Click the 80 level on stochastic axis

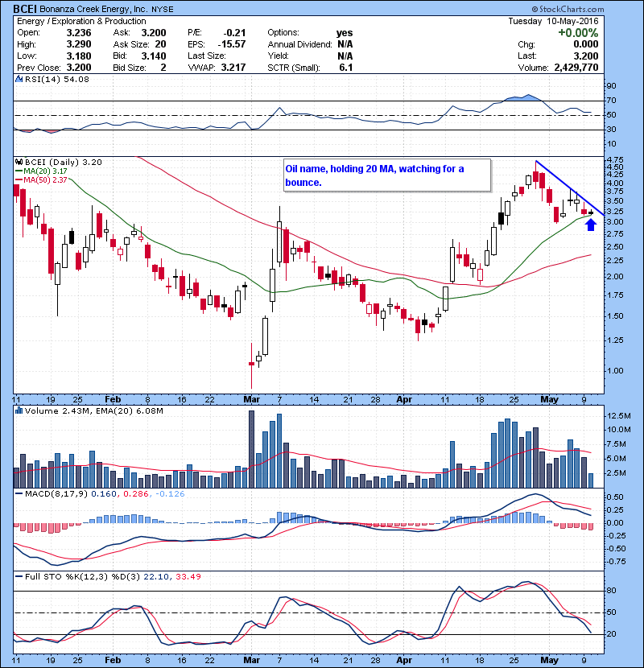pyautogui.click(x=611, y=591)
